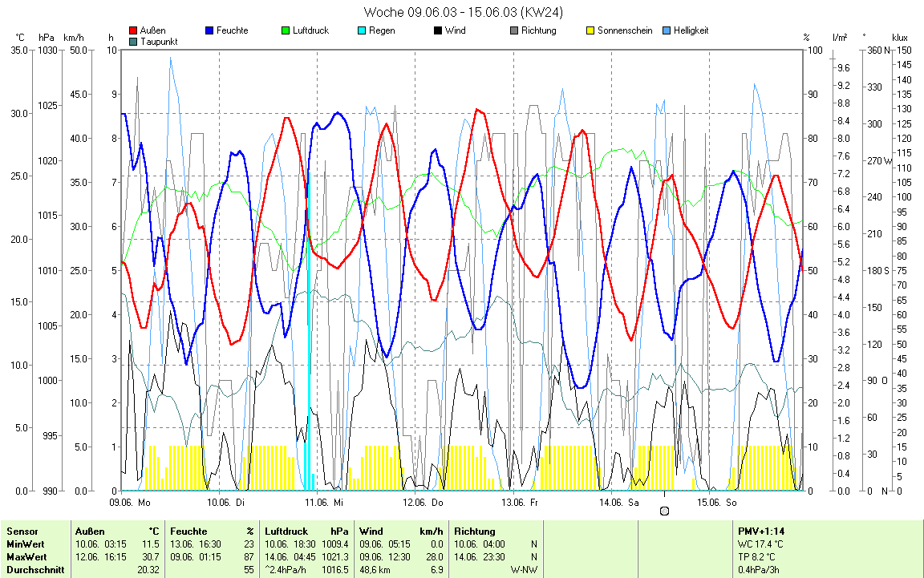The height and width of the screenshot is (578, 924).
Task: Select the 09.06. Mo date label
Action: (130, 503)
